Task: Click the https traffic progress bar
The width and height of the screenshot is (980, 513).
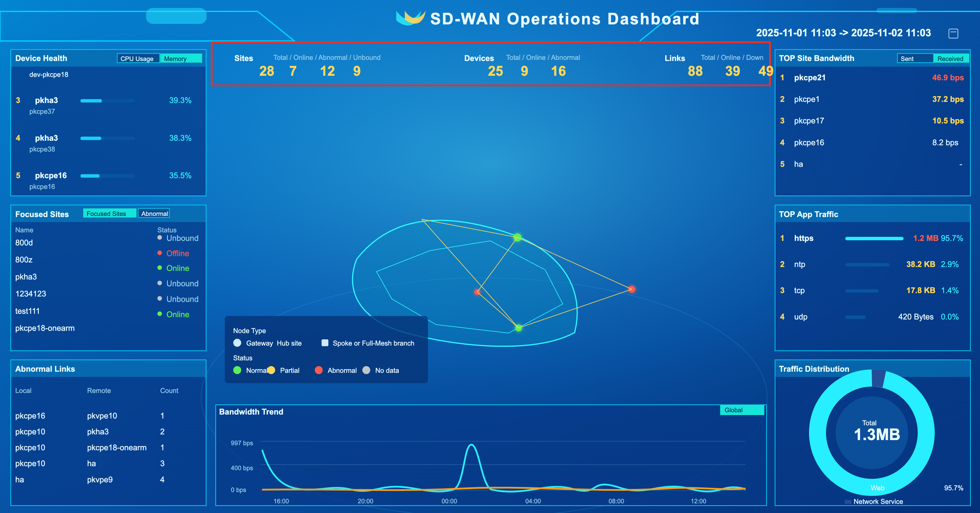Action: coord(874,239)
